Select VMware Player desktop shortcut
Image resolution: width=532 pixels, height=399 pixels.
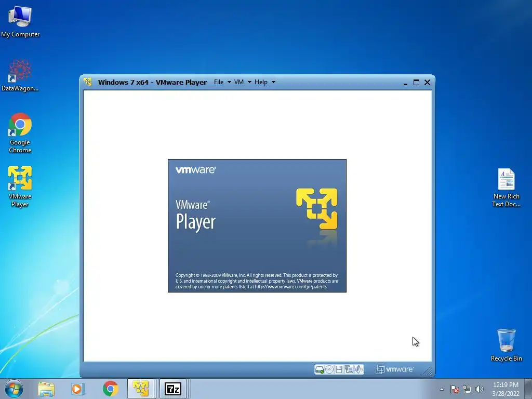[20, 187]
